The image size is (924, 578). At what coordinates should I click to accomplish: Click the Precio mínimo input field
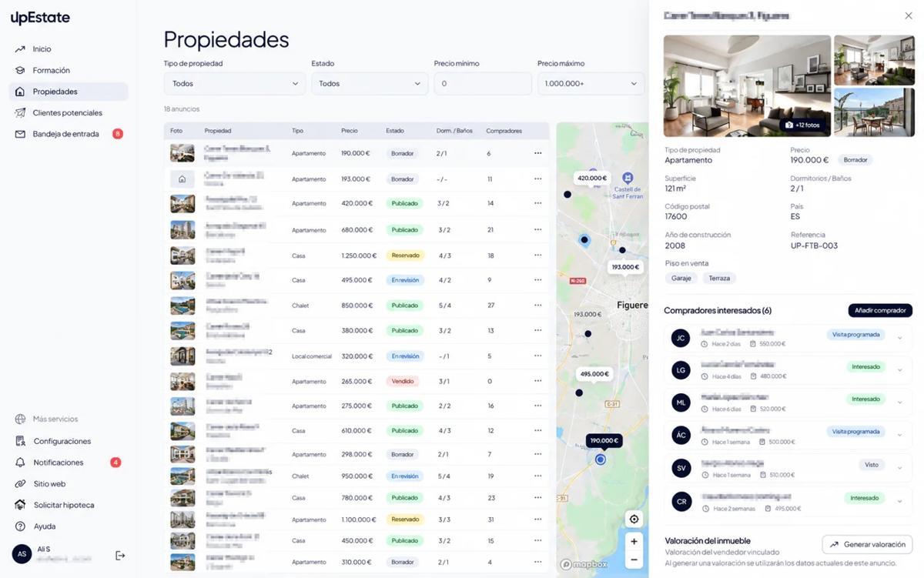[x=483, y=83]
